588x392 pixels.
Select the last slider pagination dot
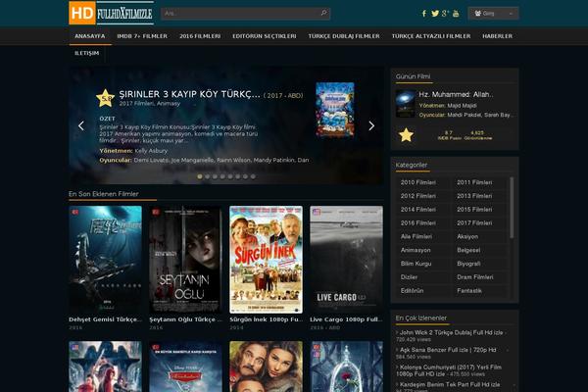pos(253,176)
